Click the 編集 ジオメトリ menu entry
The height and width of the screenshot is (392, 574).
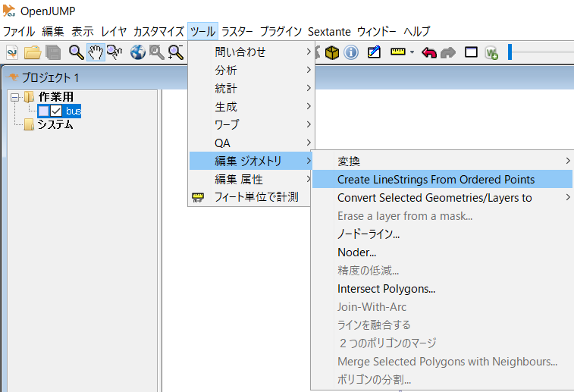(251, 161)
